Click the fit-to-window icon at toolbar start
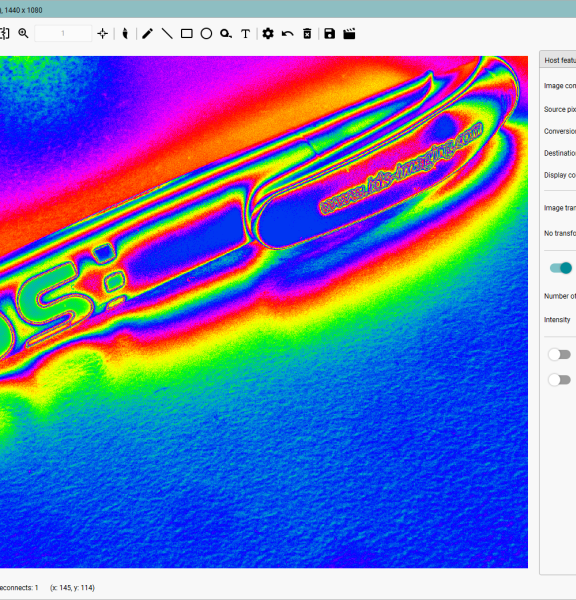Viewport: 576px width, 600px height. pos(5,34)
